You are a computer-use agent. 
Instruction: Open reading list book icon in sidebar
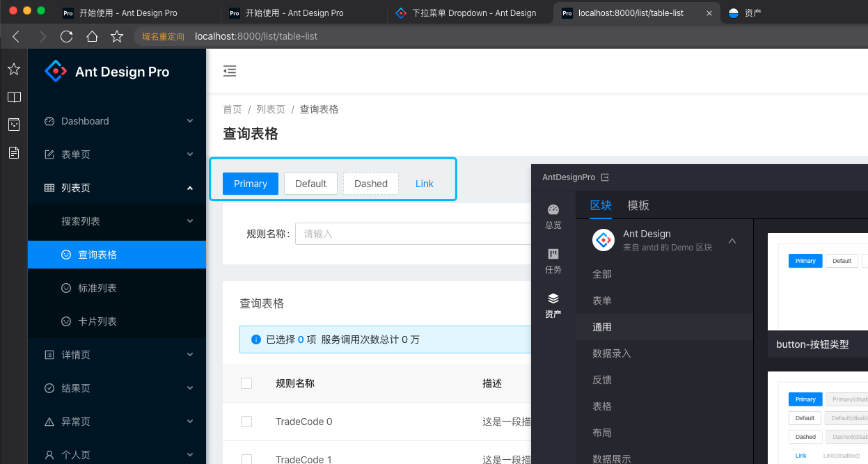pyautogui.click(x=14, y=97)
